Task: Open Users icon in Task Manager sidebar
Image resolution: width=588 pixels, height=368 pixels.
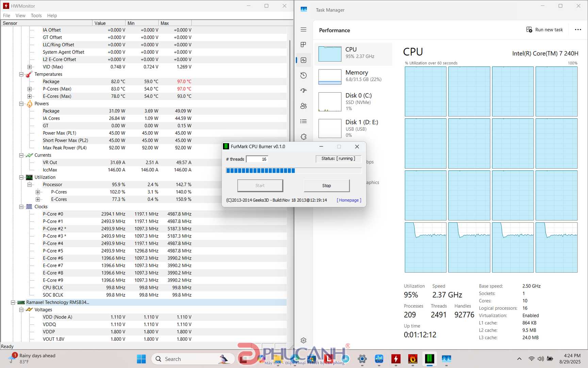Action: [x=304, y=106]
